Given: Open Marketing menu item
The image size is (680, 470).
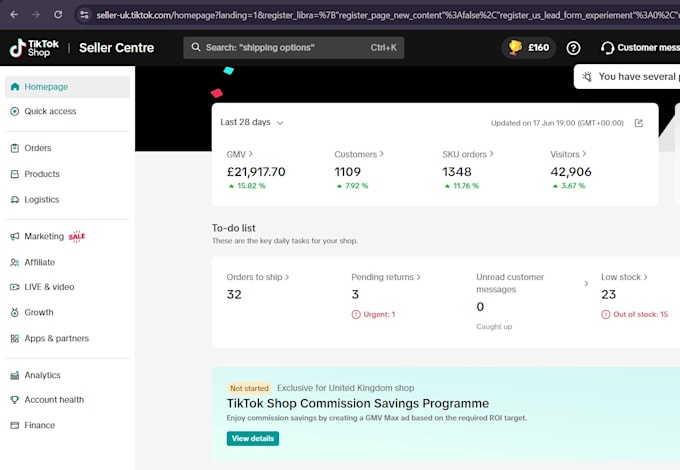Looking at the screenshot, I should pyautogui.click(x=67, y=236).
